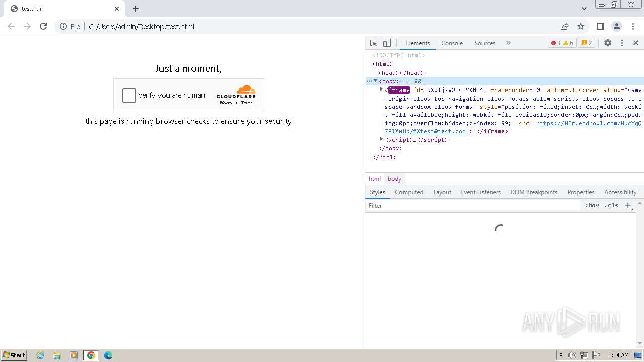Check the Verify you are human checkbox
The image size is (644, 362).
tap(129, 95)
